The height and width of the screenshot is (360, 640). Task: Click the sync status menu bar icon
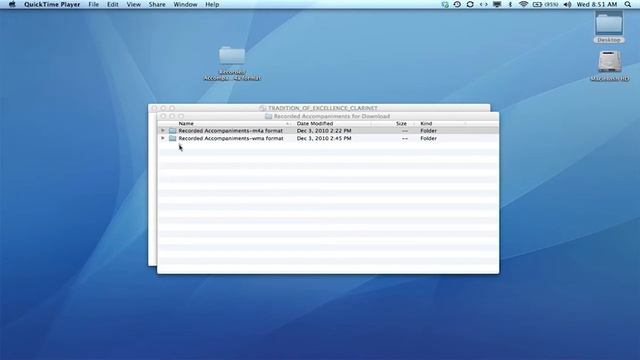pos(470,4)
